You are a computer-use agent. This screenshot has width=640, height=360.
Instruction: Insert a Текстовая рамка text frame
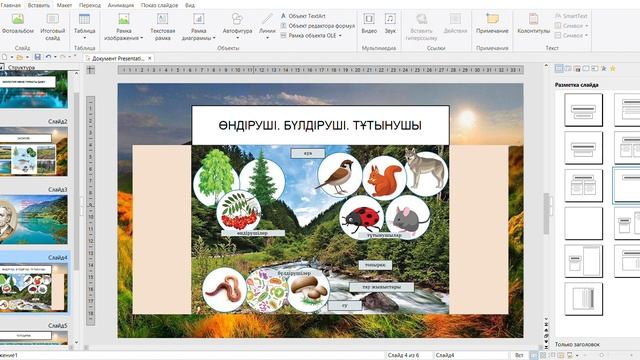click(162, 26)
